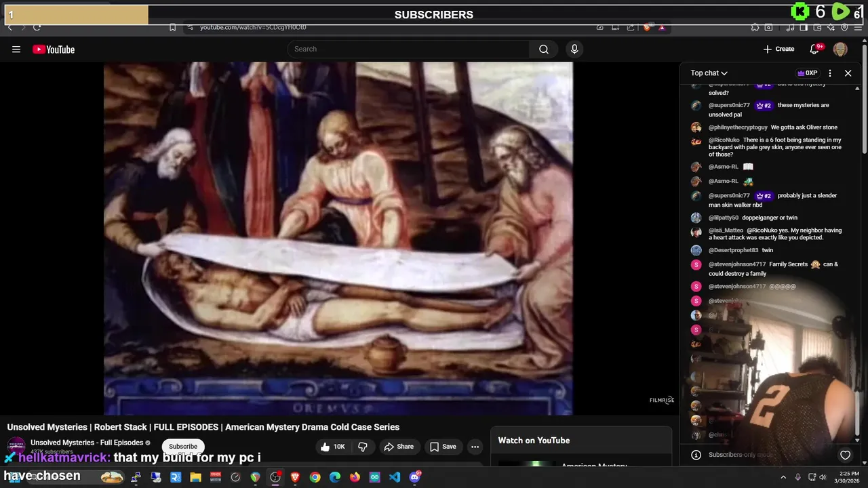Save the video to a playlist

[x=443, y=447]
